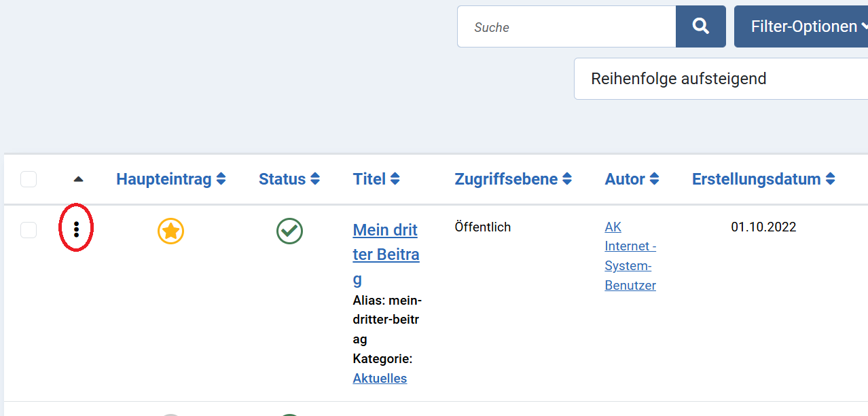Image resolution: width=868 pixels, height=416 pixels.
Task: Sort the table by Autor header
Action: click(632, 179)
